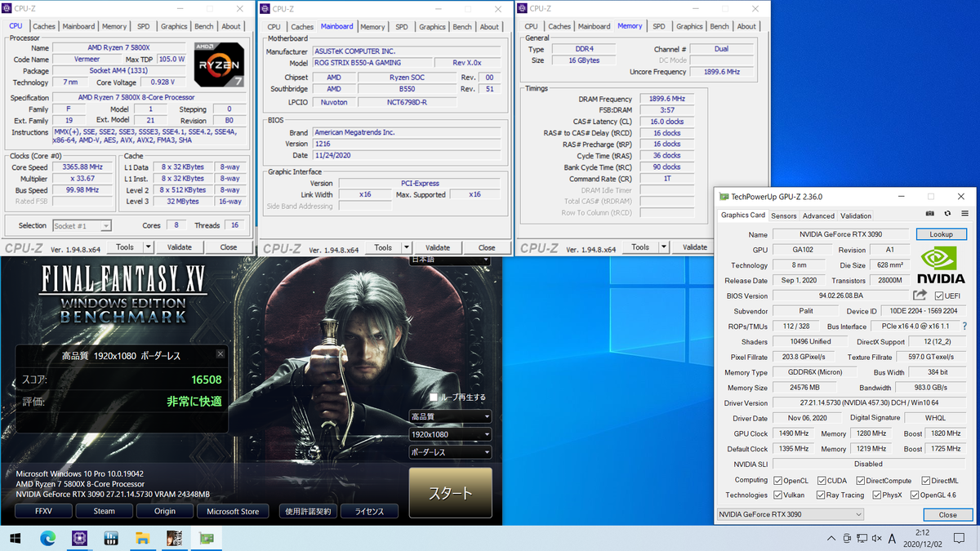Take a GPU-Z screenshot with camera icon
This screenshot has height=551, width=980.
click(929, 214)
